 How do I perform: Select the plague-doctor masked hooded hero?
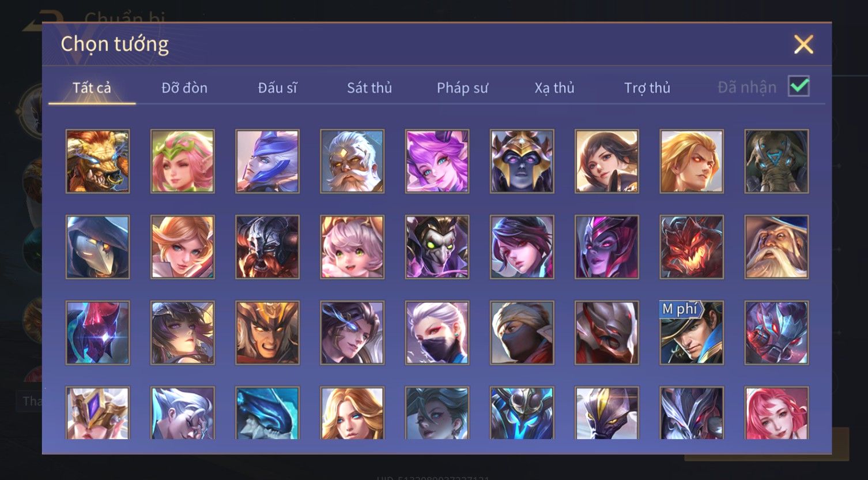[x=97, y=247]
